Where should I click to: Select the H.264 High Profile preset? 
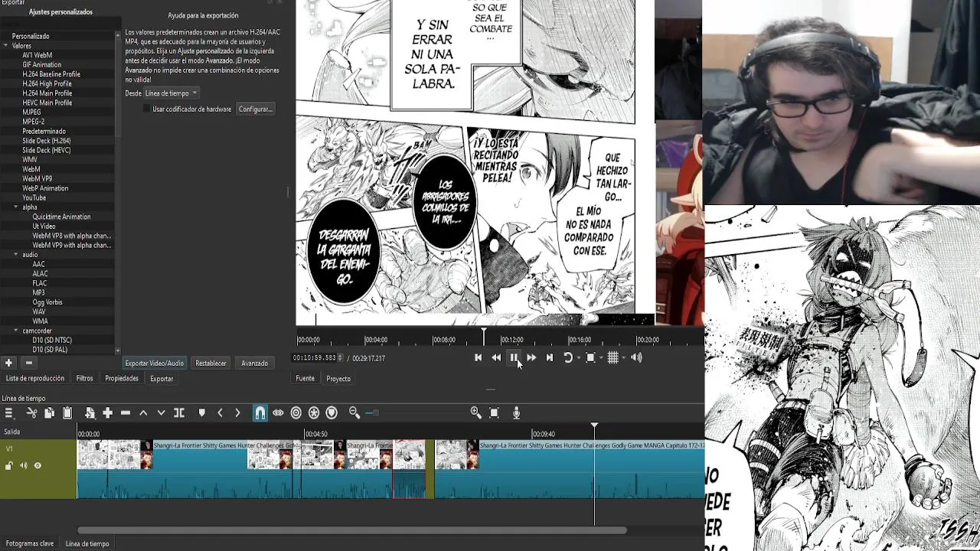point(47,83)
